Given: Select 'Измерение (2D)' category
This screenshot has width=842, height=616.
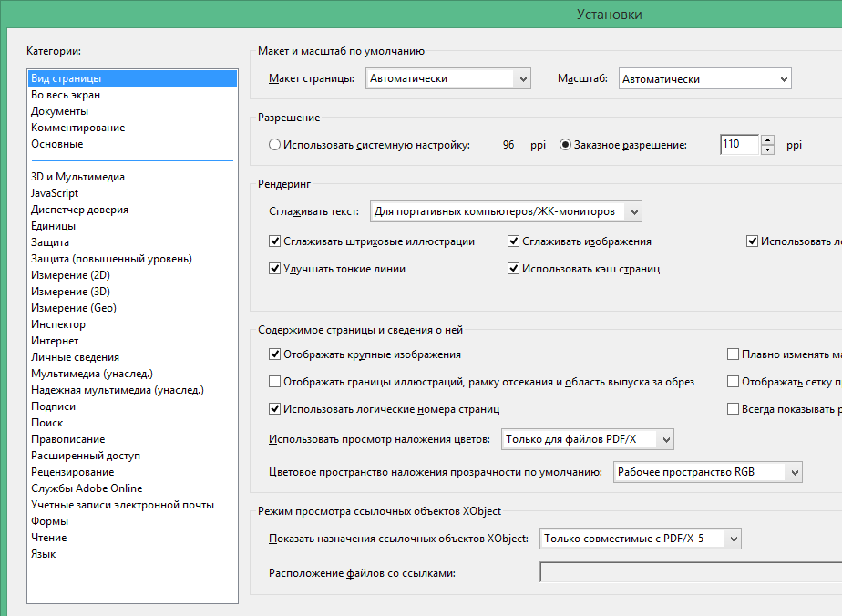Looking at the screenshot, I should pyautogui.click(x=132, y=275).
